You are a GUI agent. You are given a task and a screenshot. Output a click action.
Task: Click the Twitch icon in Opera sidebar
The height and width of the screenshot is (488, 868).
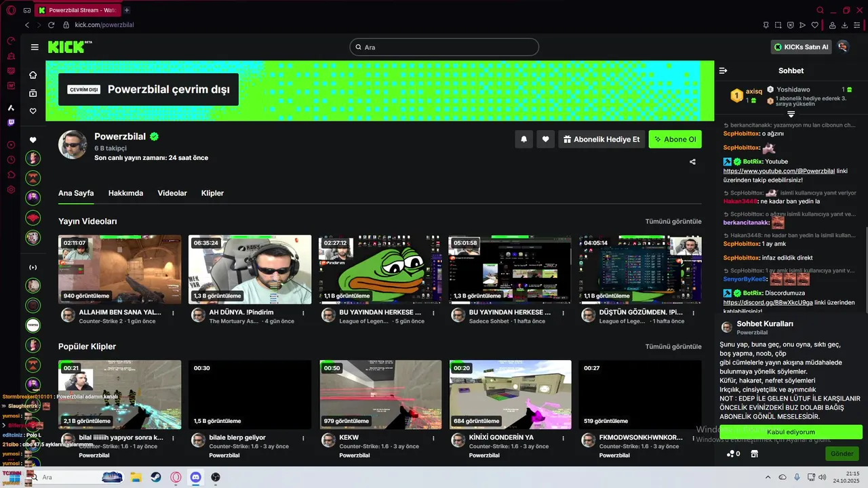tap(11, 123)
